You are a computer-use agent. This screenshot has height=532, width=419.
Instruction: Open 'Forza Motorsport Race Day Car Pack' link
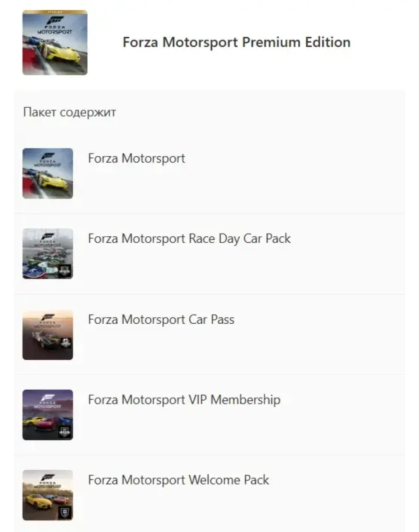click(x=189, y=239)
